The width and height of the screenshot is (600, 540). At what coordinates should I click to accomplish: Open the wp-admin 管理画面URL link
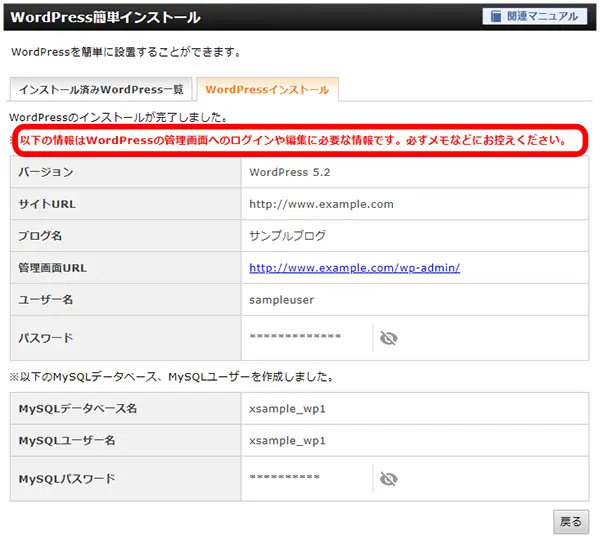[x=354, y=268]
